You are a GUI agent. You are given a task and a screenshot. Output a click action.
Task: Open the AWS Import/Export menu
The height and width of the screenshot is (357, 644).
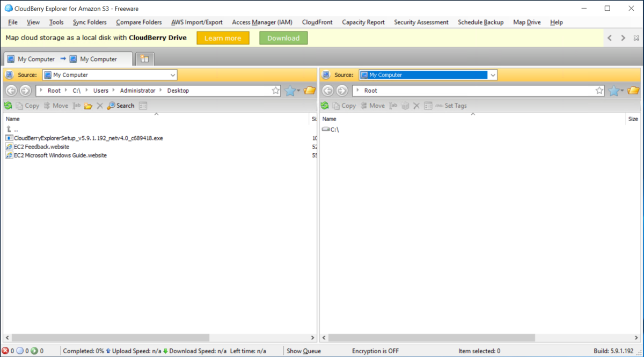[x=197, y=22]
